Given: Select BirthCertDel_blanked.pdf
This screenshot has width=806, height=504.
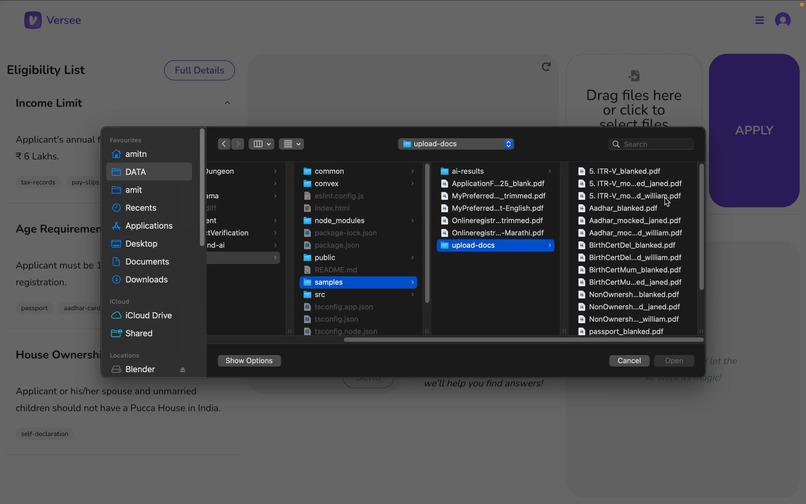Looking at the screenshot, I should click(635, 245).
